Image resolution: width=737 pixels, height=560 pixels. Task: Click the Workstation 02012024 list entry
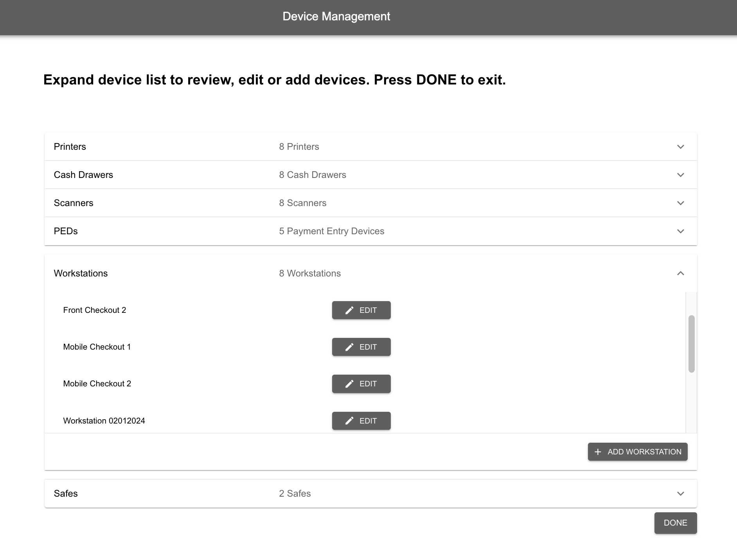pyautogui.click(x=104, y=421)
